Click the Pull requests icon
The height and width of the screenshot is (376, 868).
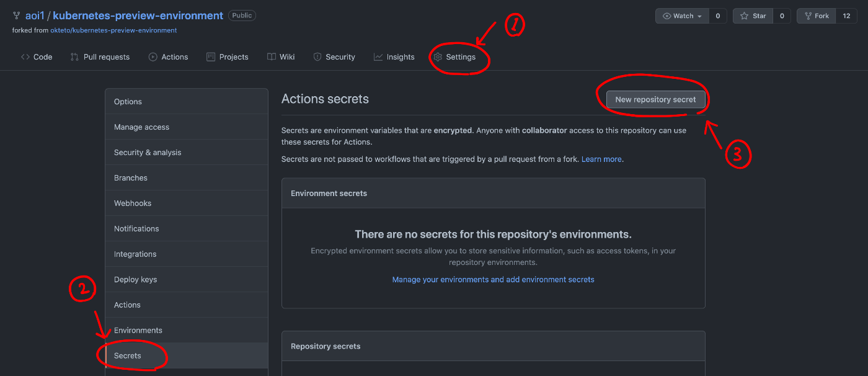click(x=74, y=56)
